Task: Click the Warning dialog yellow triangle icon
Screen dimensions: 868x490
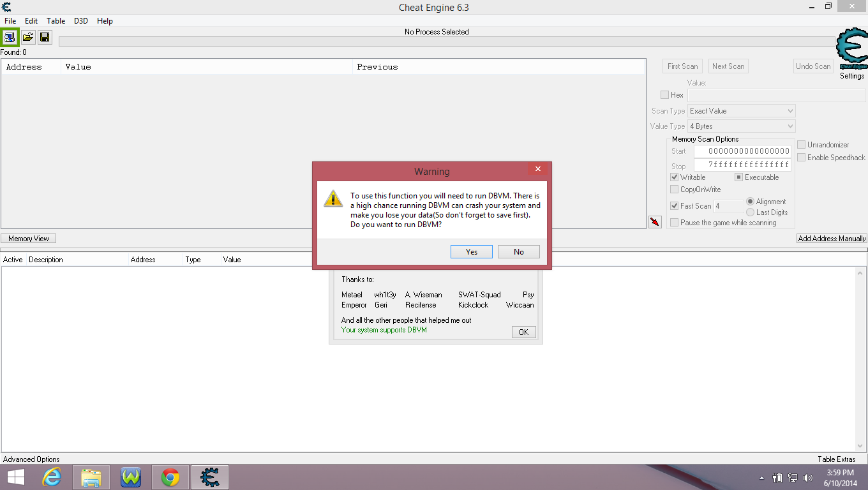Action: click(333, 198)
